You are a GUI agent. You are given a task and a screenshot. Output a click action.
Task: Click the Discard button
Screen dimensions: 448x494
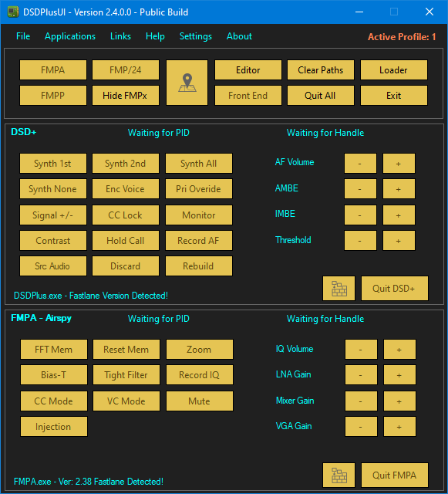(126, 266)
